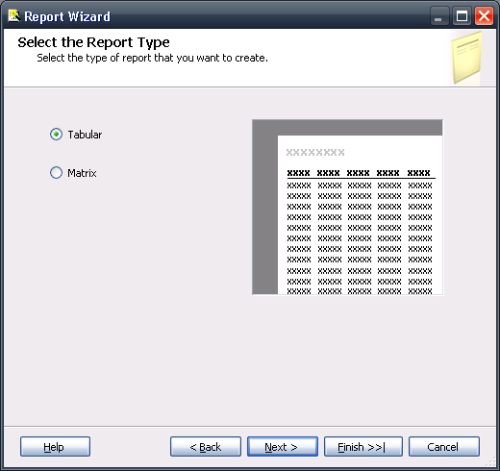The image size is (500, 471).
Task: Maximize the Report Wizard window
Action: point(462,16)
